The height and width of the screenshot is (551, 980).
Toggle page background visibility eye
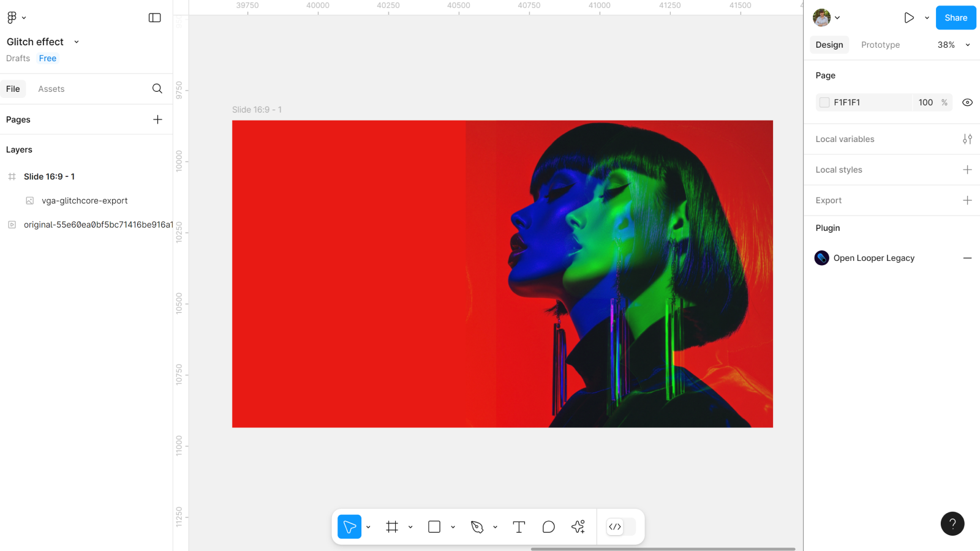click(x=967, y=102)
